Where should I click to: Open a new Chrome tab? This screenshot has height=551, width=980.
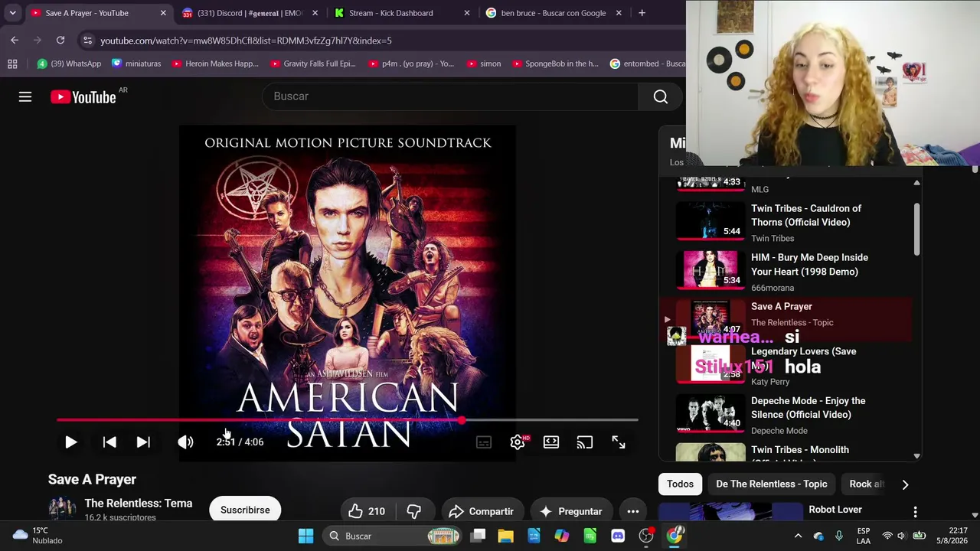(x=642, y=13)
